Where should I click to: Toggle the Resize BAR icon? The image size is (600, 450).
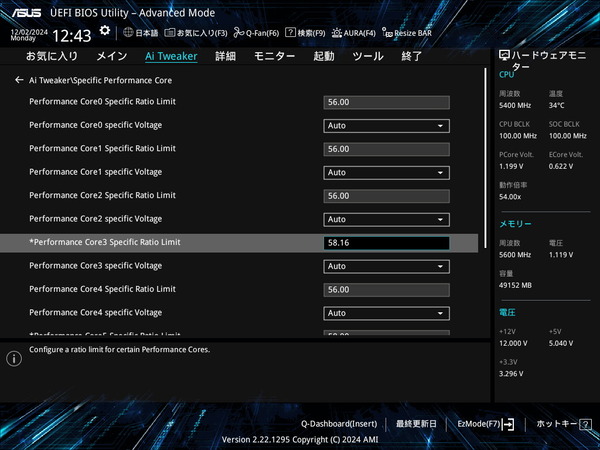(x=387, y=33)
